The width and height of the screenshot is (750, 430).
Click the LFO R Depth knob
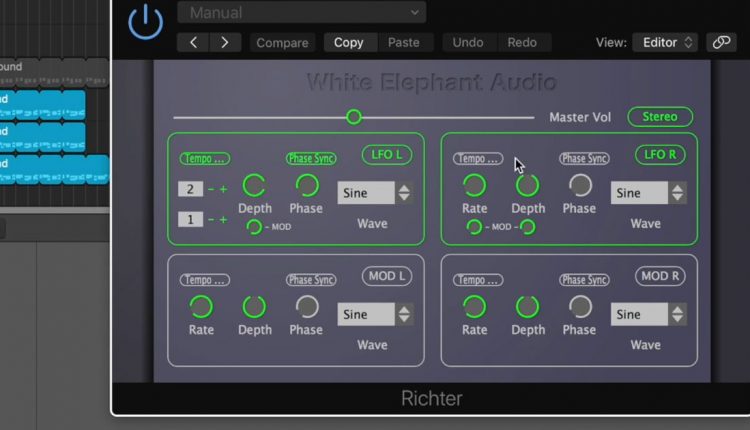[x=528, y=186]
